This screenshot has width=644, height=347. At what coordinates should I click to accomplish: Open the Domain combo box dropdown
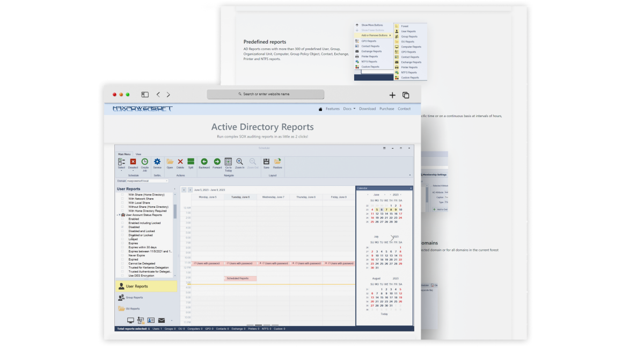coord(167,181)
